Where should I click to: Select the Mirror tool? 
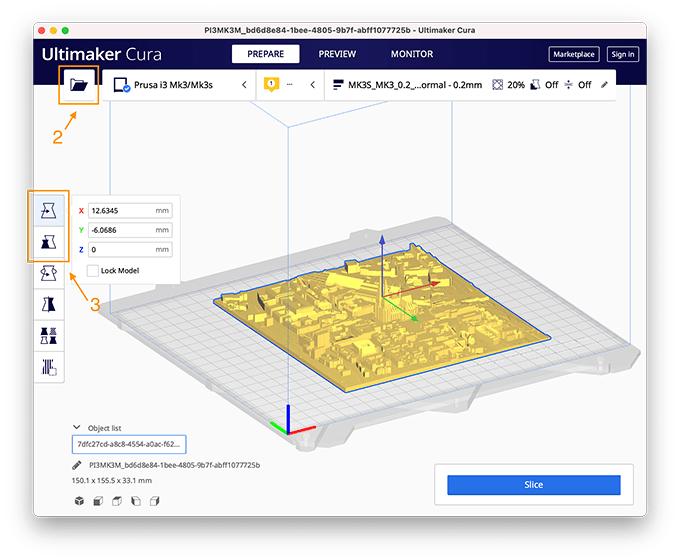tap(49, 305)
